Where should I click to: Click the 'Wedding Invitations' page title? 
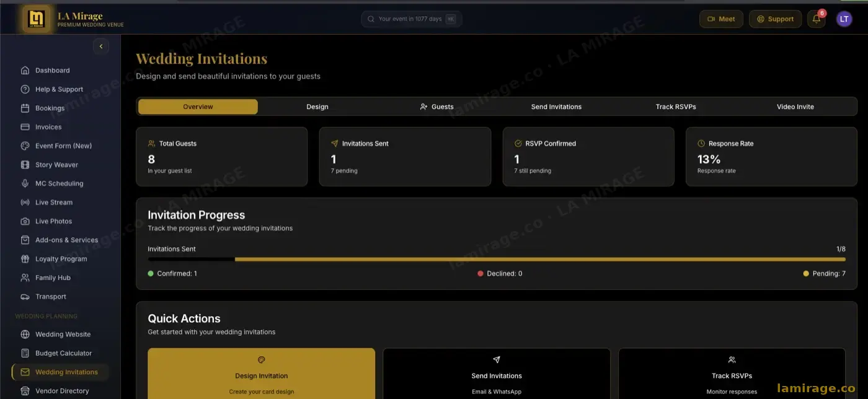[x=201, y=59]
